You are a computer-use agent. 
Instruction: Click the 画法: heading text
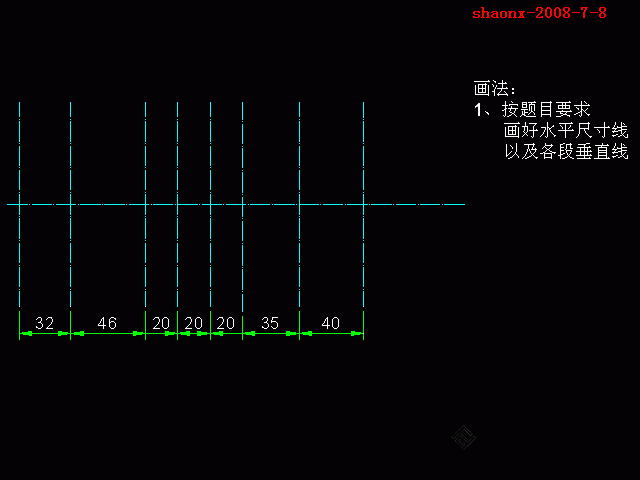click(494, 88)
